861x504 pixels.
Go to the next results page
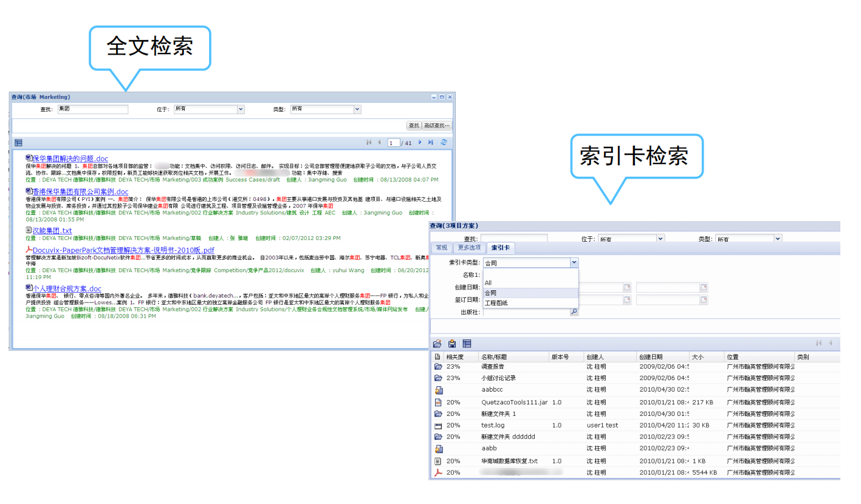pyautogui.click(x=421, y=142)
